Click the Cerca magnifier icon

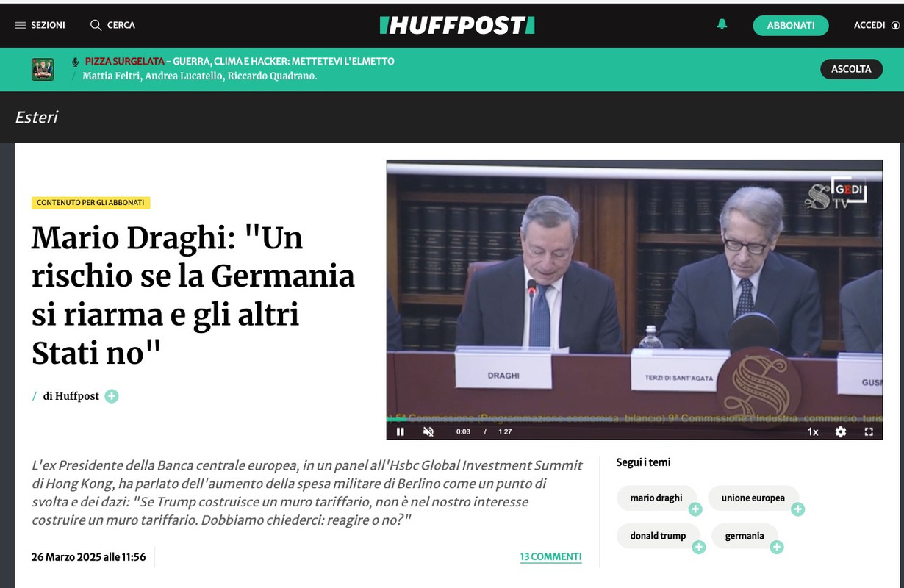pyautogui.click(x=96, y=25)
